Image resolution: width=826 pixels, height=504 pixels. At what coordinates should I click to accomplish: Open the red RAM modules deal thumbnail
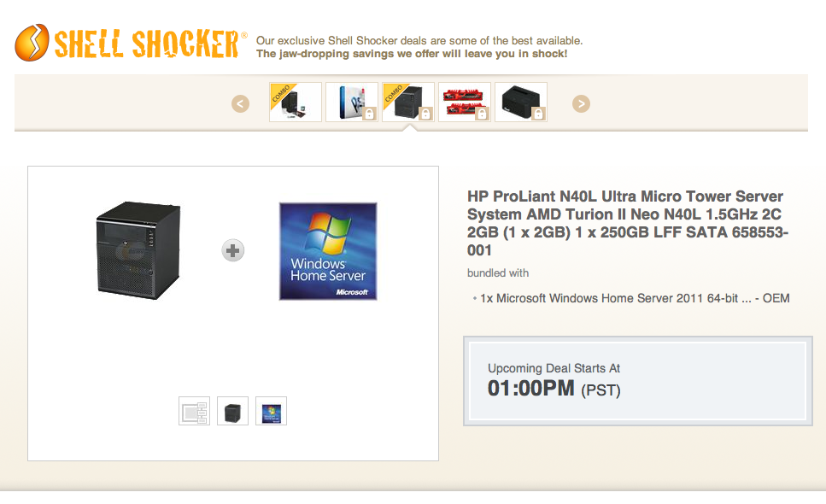pyautogui.click(x=465, y=103)
